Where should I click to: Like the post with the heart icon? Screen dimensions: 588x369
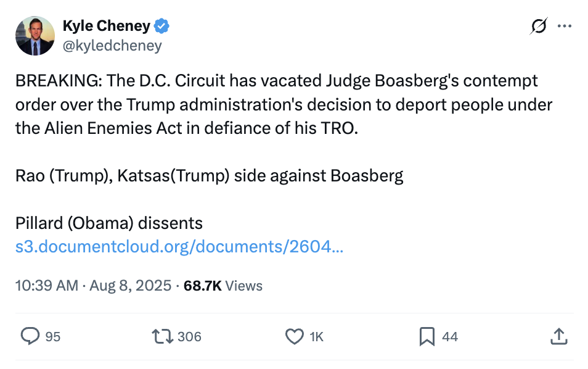pyautogui.click(x=295, y=336)
